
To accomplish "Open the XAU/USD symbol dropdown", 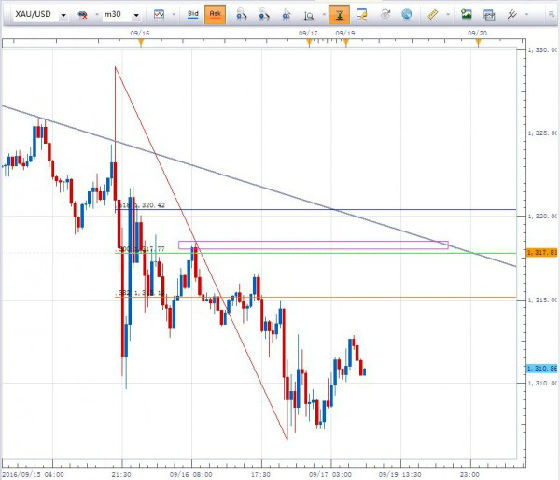I will point(64,15).
